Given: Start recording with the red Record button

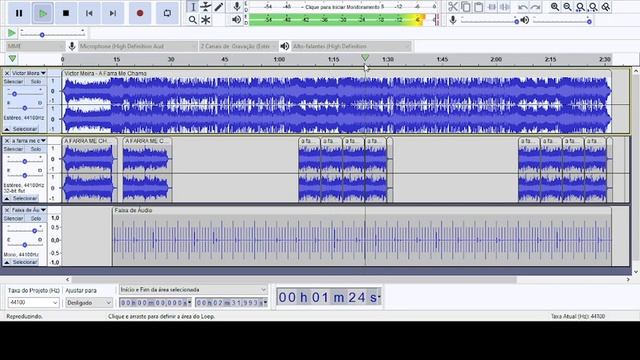Looking at the screenshot, I should pyautogui.click(x=140, y=13).
